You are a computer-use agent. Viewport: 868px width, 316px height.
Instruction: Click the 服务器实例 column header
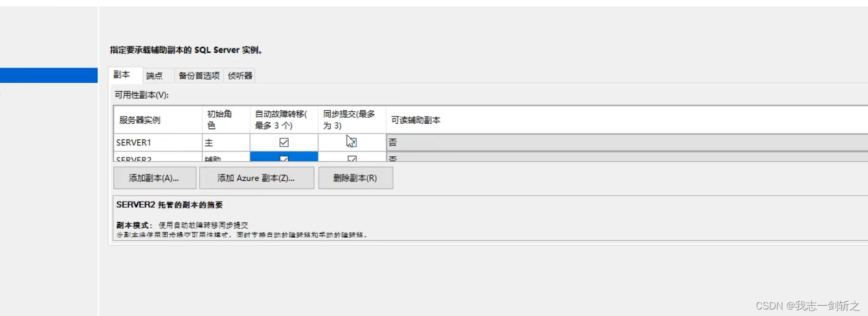(158, 120)
